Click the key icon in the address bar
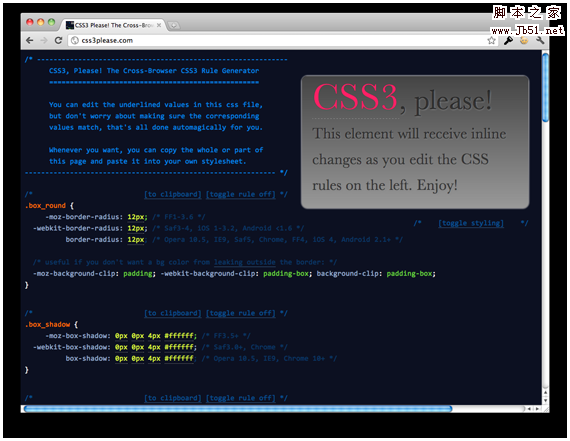 point(508,40)
